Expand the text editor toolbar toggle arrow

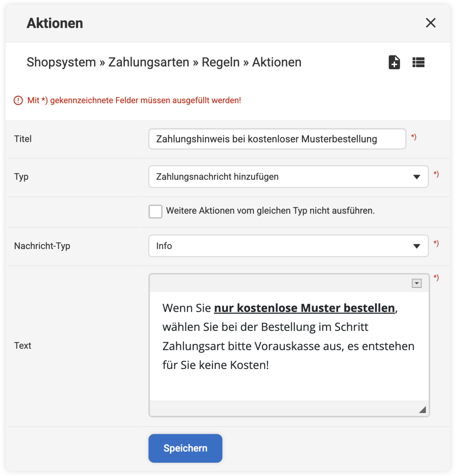tap(417, 283)
